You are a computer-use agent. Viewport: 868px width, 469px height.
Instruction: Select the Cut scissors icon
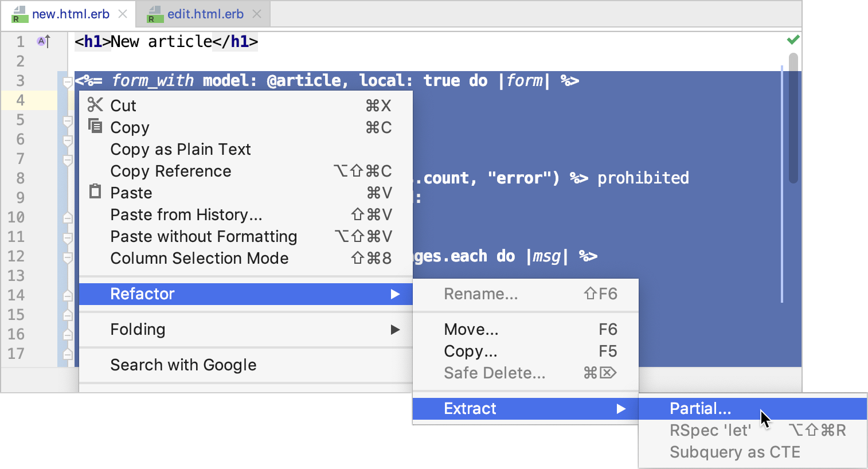[x=95, y=105]
